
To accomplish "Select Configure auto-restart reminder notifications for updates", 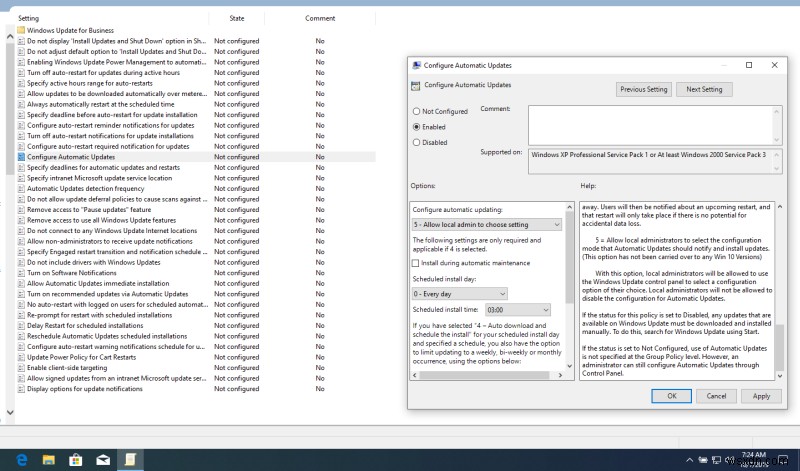I will tap(110, 125).
